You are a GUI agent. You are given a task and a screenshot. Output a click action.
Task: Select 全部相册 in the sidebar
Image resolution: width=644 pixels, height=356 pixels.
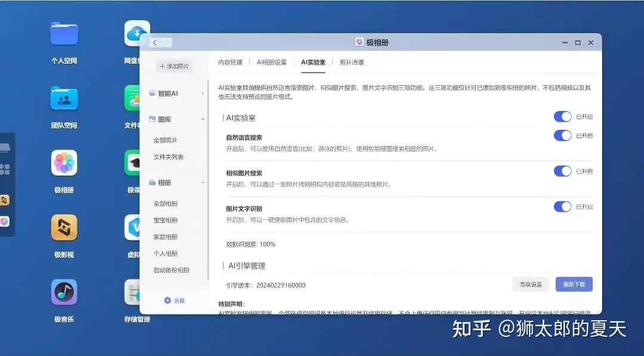(x=165, y=204)
